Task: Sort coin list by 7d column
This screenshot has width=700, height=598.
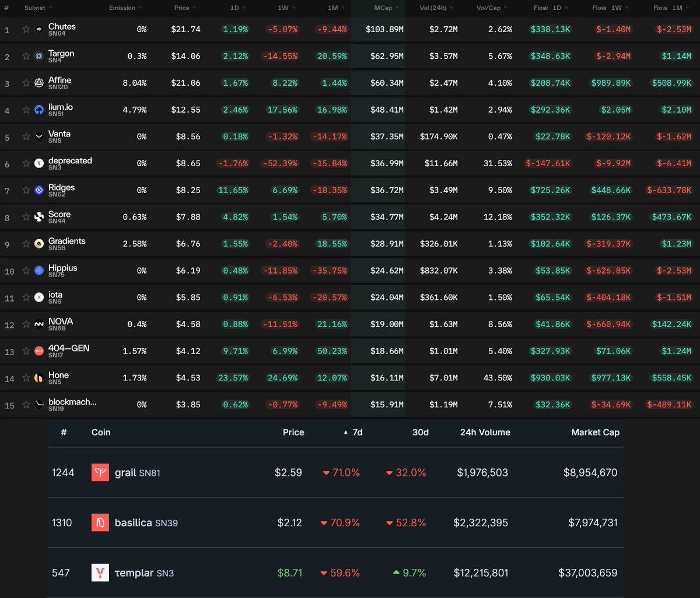Action: pos(356,432)
